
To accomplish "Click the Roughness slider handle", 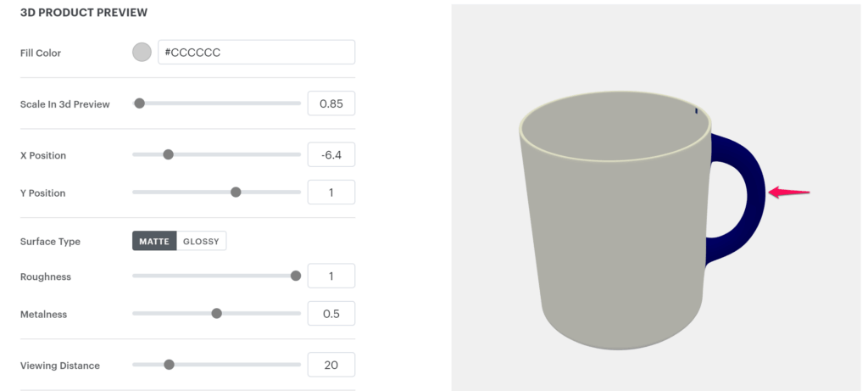I will (x=296, y=276).
